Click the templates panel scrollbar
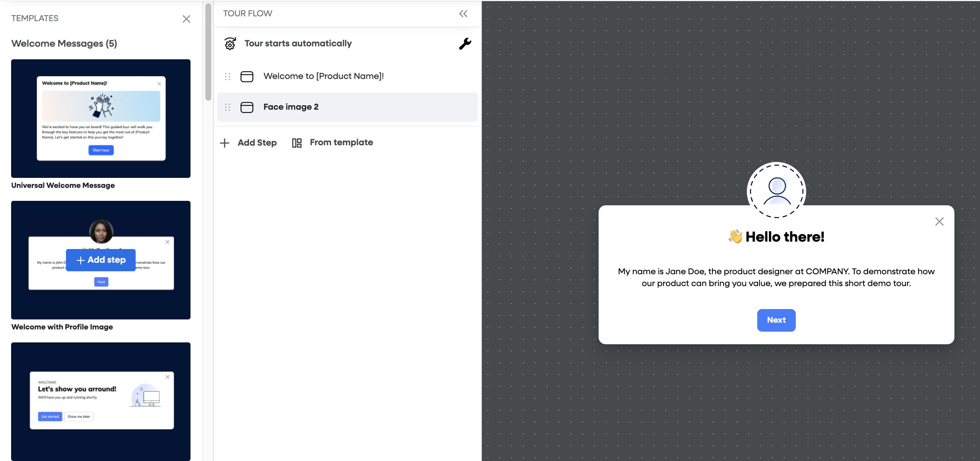The image size is (980, 461). point(208,52)
